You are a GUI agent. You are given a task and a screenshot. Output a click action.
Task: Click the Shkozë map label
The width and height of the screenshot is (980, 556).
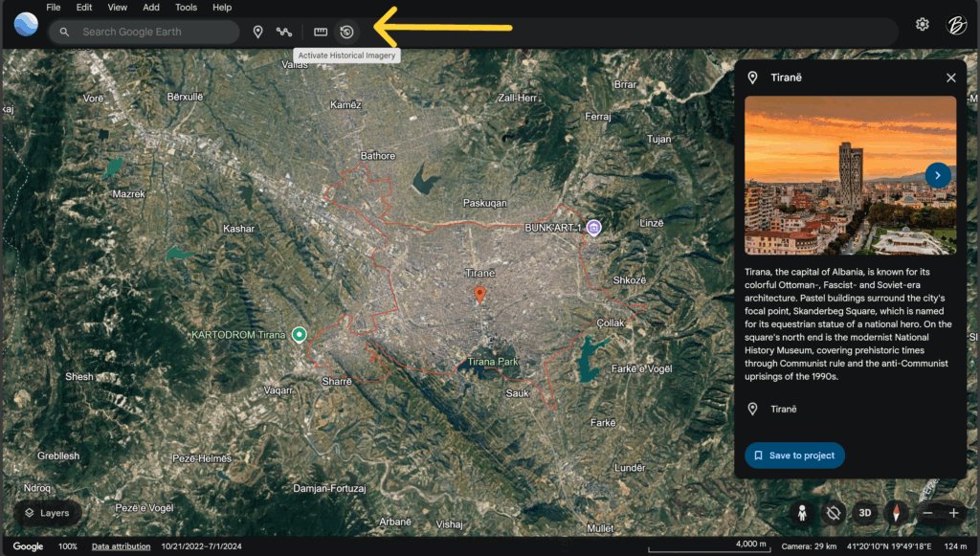pyautogui.click(x=630, y=280)
